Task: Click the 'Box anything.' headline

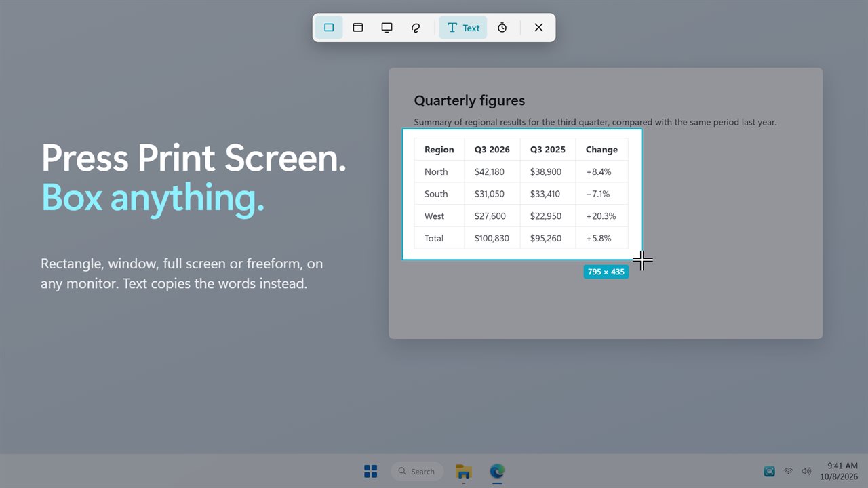Action: [x=153, y=197]
